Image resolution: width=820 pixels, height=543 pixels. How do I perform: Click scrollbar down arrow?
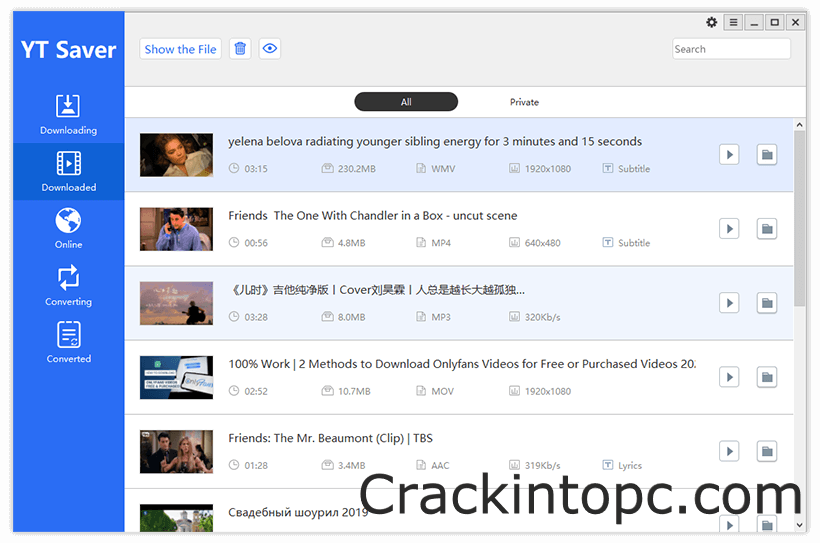coord(799,525)
